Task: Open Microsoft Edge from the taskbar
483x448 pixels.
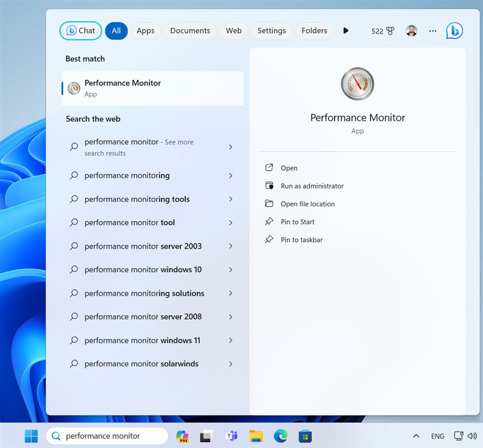Action: pos(280,436)
